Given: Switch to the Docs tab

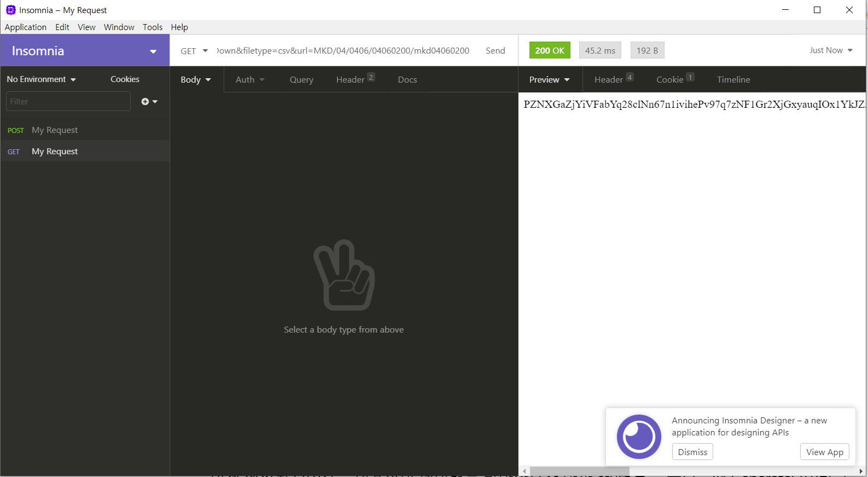Looking at the screenshot, I should tap(407, 80).
